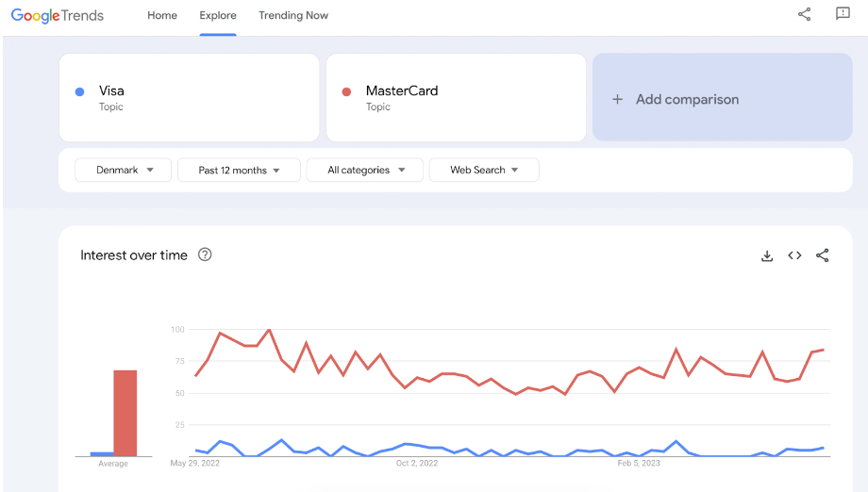Screen dimensions: 868x492
Task: Click the red MasterCard average bar
Action: click(x=125, y=413)
